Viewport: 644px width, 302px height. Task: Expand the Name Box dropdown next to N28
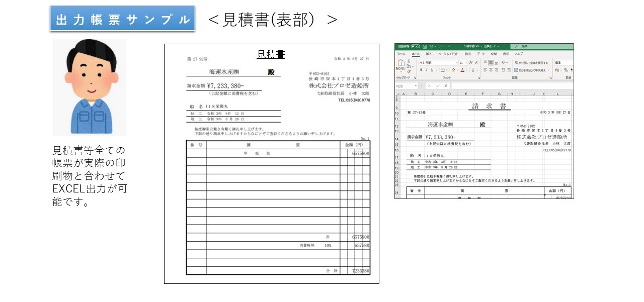coord(416,86)
